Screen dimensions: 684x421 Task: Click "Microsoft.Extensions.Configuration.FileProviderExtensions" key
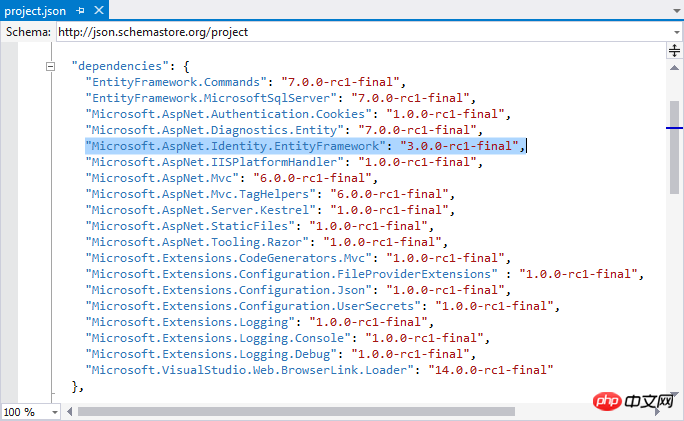point(291,274)
